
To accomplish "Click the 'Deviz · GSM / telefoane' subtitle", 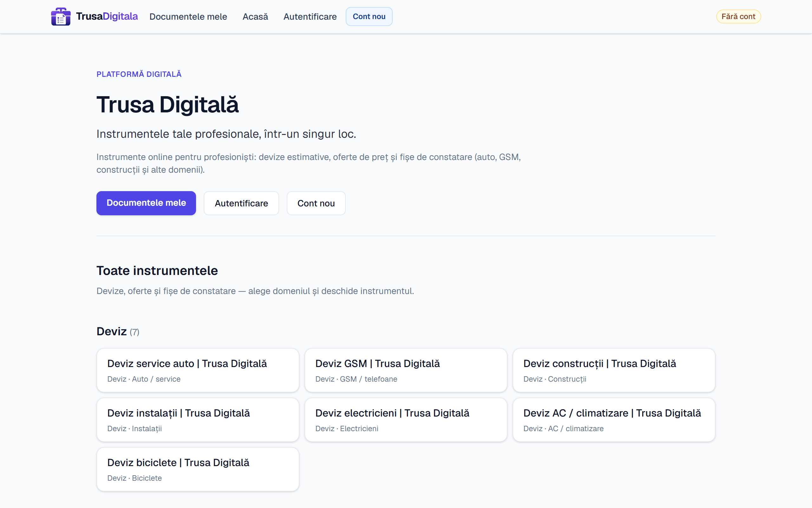I will pos(356,379).
